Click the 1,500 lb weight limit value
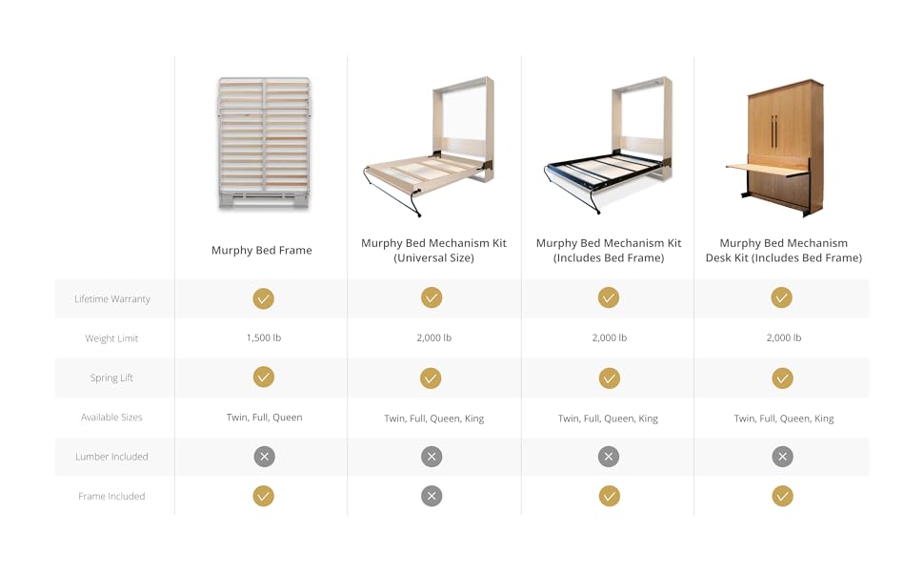Viewport: 924px width, 572px height. [264, 337]
